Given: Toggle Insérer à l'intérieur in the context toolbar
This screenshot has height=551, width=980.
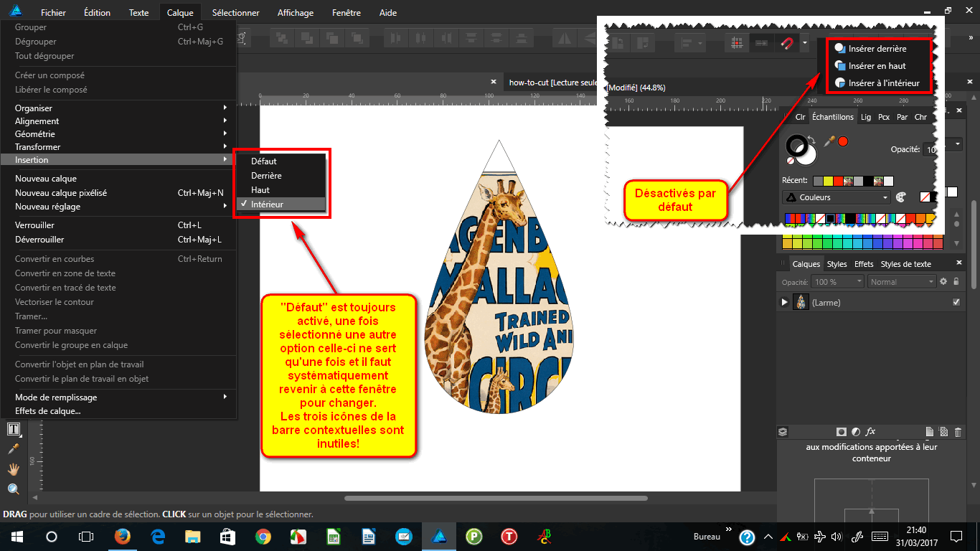Looking at the screenshot, I should coord(877,83).
